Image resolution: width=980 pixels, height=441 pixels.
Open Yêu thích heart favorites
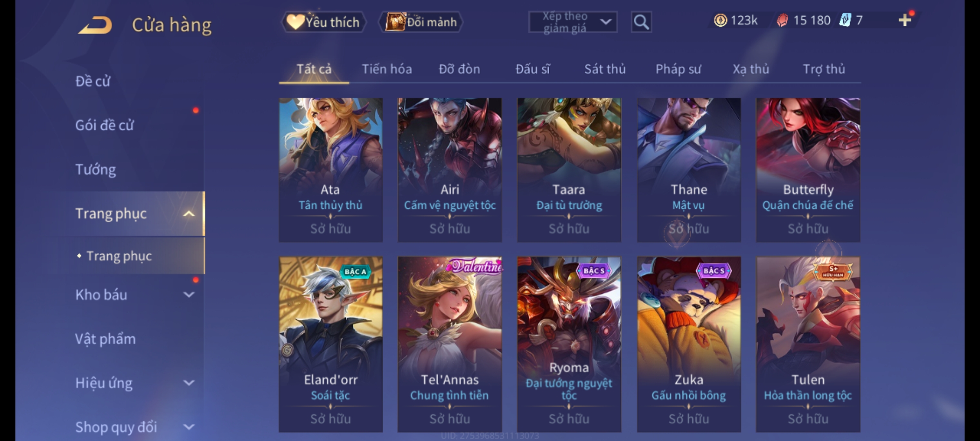(323, 22)
